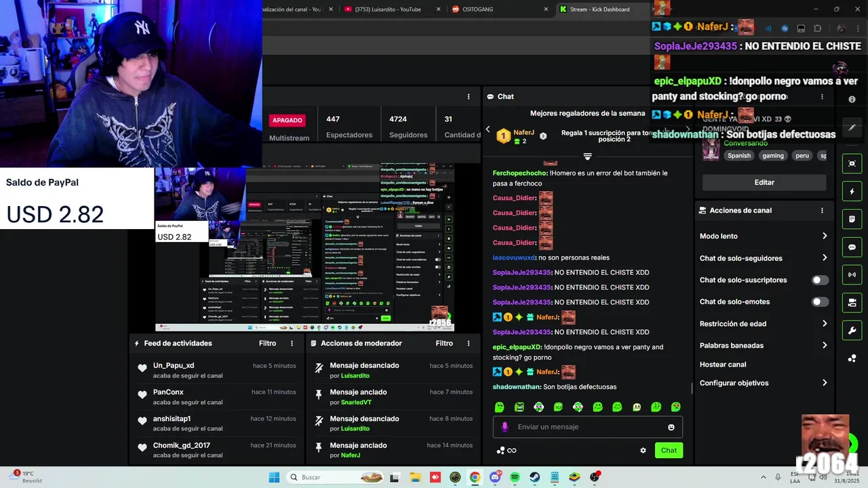868x488 pixels.
Task: Click the three-dots cluster icon at sidebar bottom
Action: (x=852, y=359)
